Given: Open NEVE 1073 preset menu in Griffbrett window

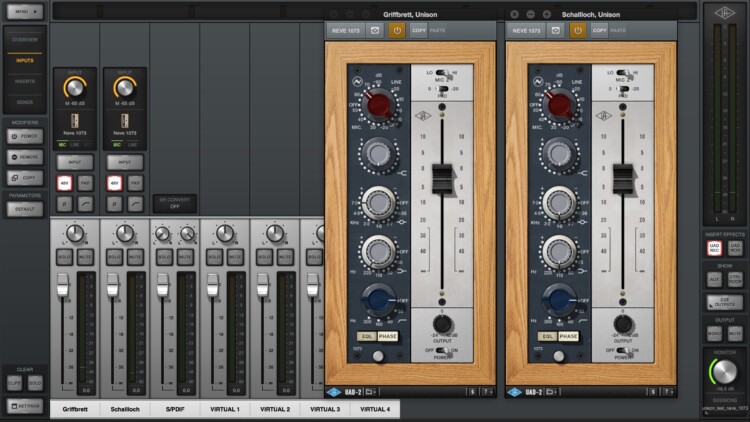Looking at the screenshot, I should pyautogui.click(x=345, y=31).
